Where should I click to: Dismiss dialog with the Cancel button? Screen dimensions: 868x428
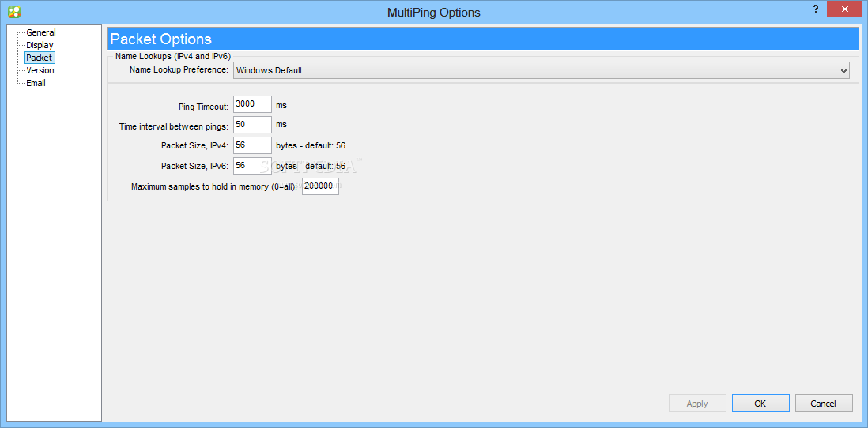824,404
